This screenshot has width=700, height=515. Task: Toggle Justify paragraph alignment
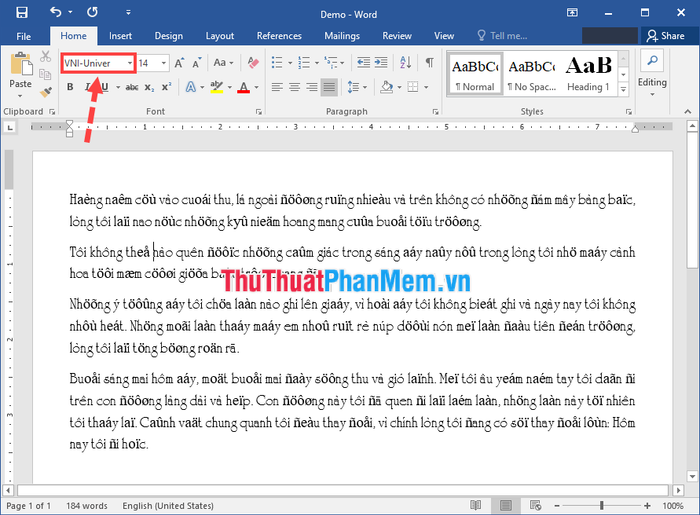[329, 87]
